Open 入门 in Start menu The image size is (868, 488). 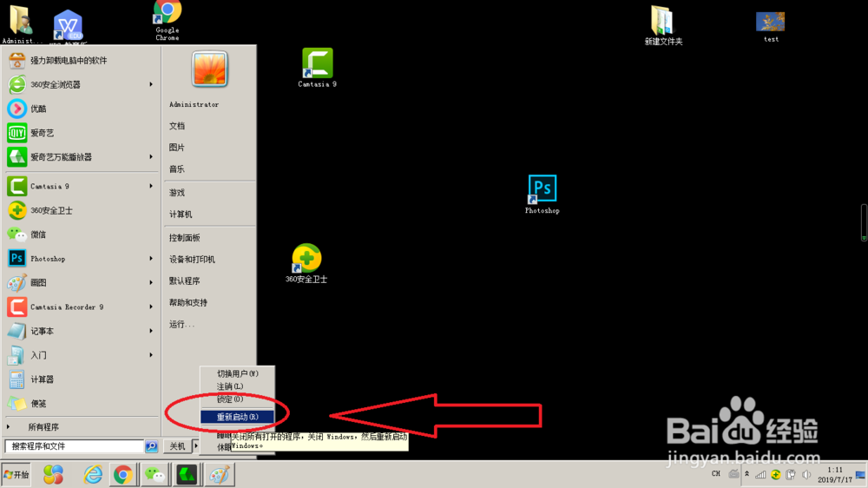[x=82, y=355]
